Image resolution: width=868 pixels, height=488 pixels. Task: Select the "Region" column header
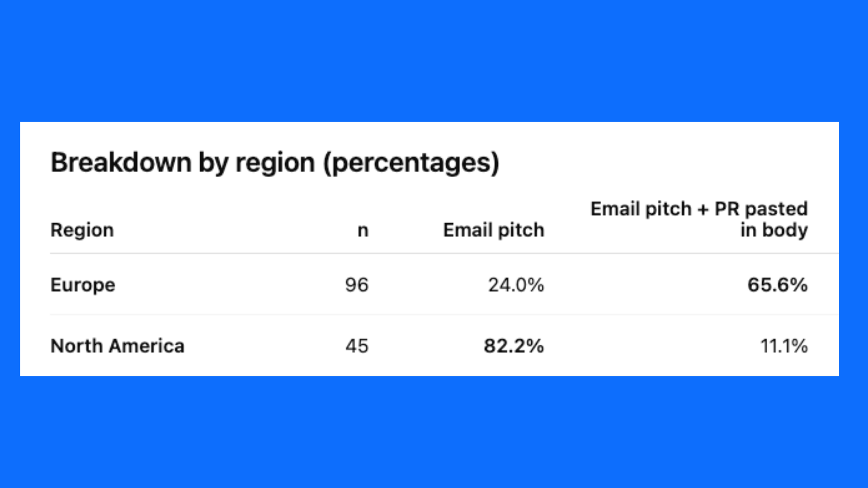click(82, 230)
